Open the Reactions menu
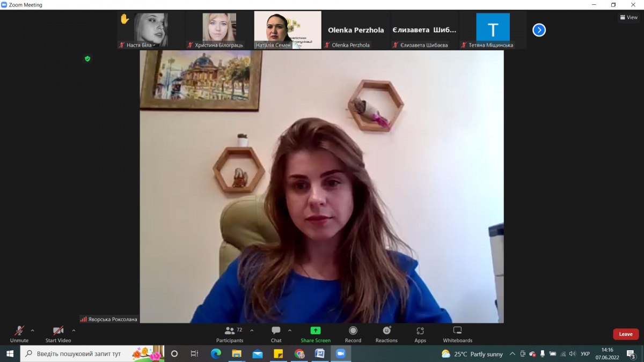 [x=386, y=334]
